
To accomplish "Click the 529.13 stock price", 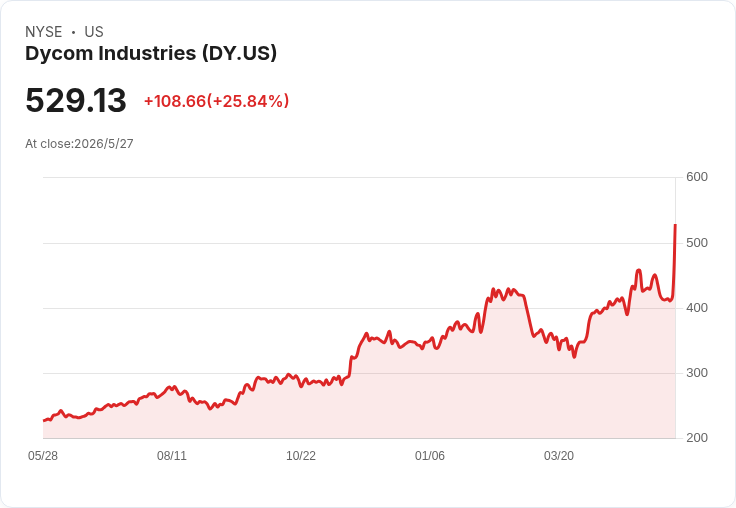I will [76, 100].
